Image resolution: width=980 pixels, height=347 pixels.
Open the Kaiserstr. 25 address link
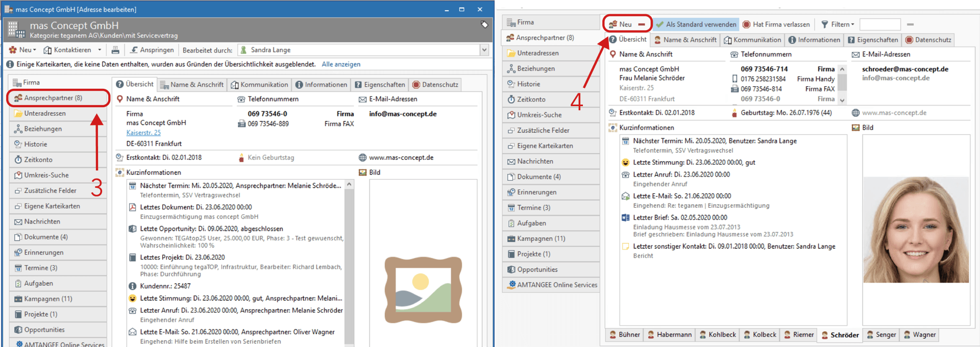[143, 133]
